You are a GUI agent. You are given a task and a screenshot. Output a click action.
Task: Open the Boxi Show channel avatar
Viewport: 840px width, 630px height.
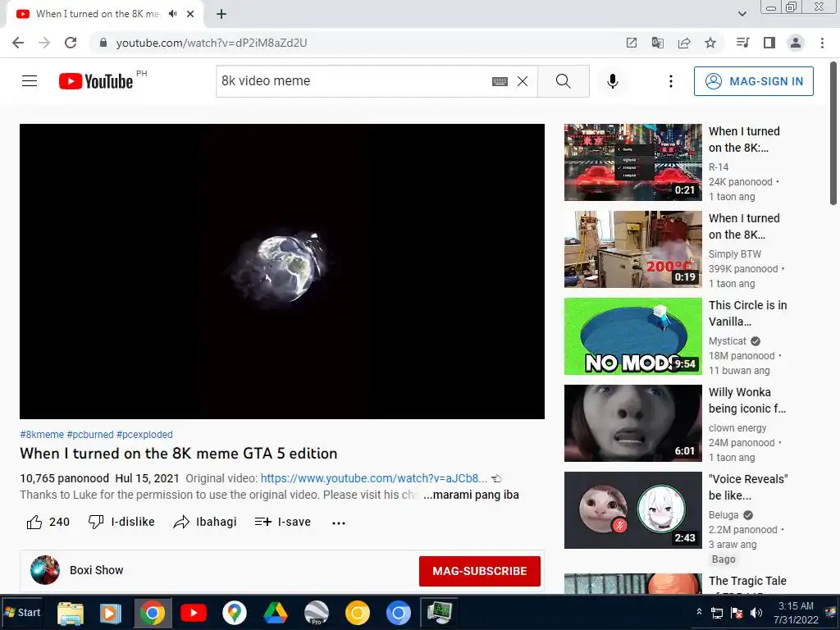tap(45, 570)
